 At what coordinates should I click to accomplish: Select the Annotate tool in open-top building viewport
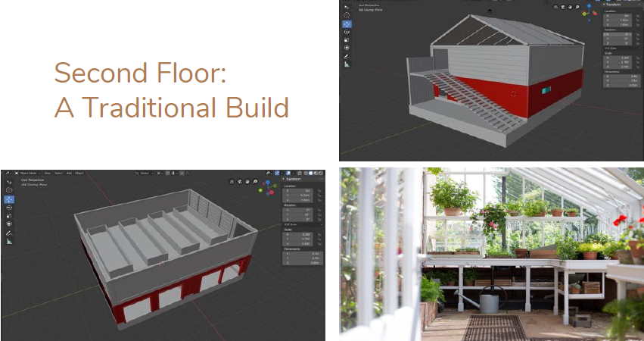[9, 233]
